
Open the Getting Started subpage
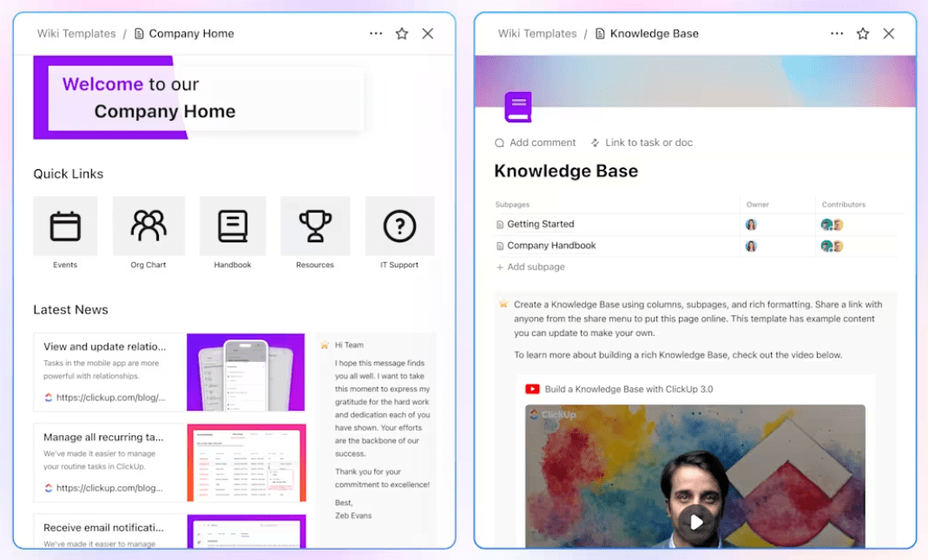[x=540, y=224]
